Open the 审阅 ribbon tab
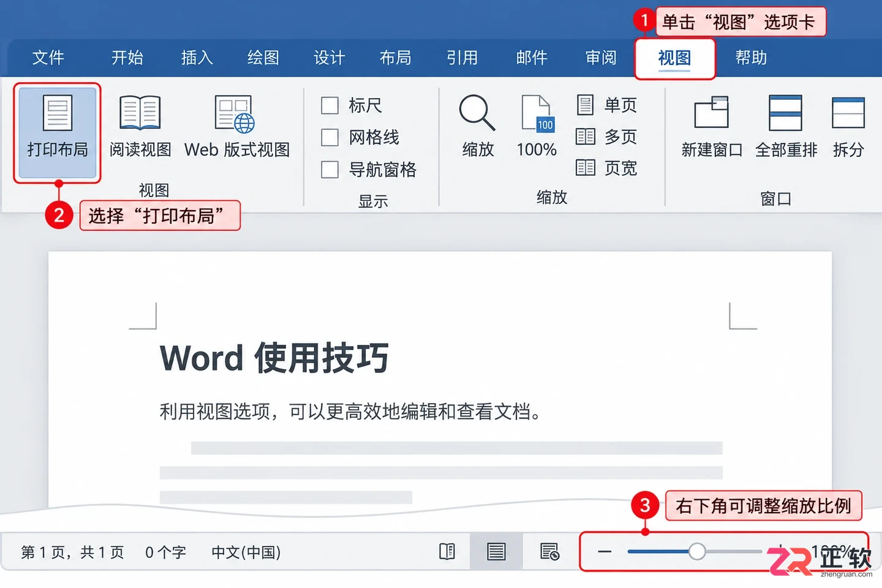The image size is (882, 588). [601, 58]
